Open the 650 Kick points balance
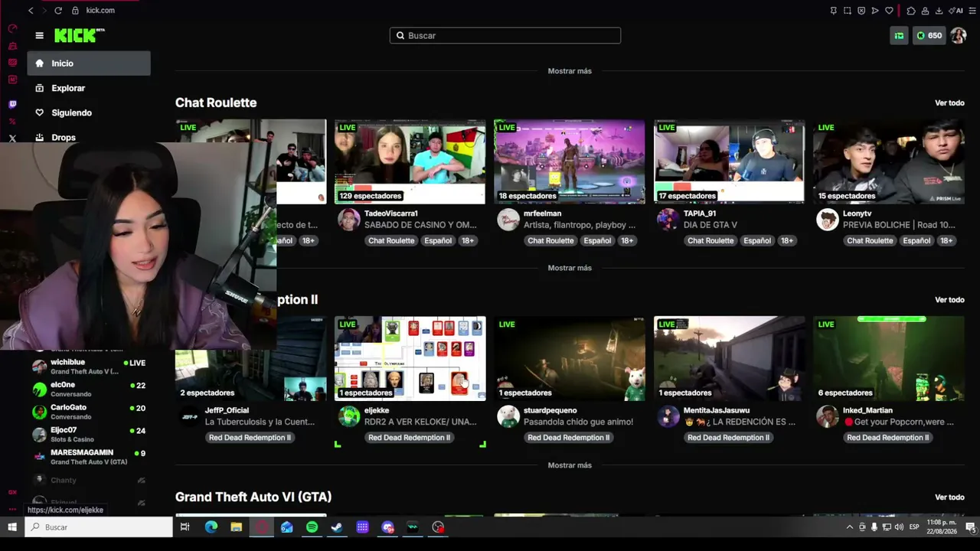The width and height of the screenshot is (980, 551). [929, 35]
